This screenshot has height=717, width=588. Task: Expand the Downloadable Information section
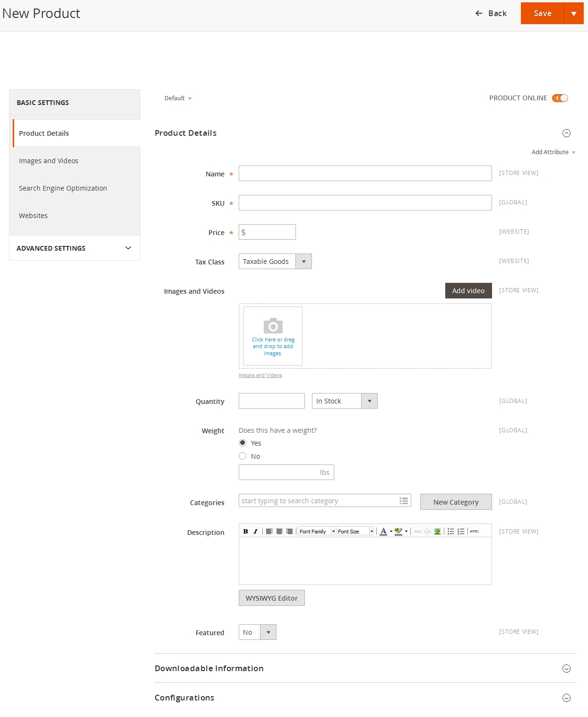pos(566,668)
